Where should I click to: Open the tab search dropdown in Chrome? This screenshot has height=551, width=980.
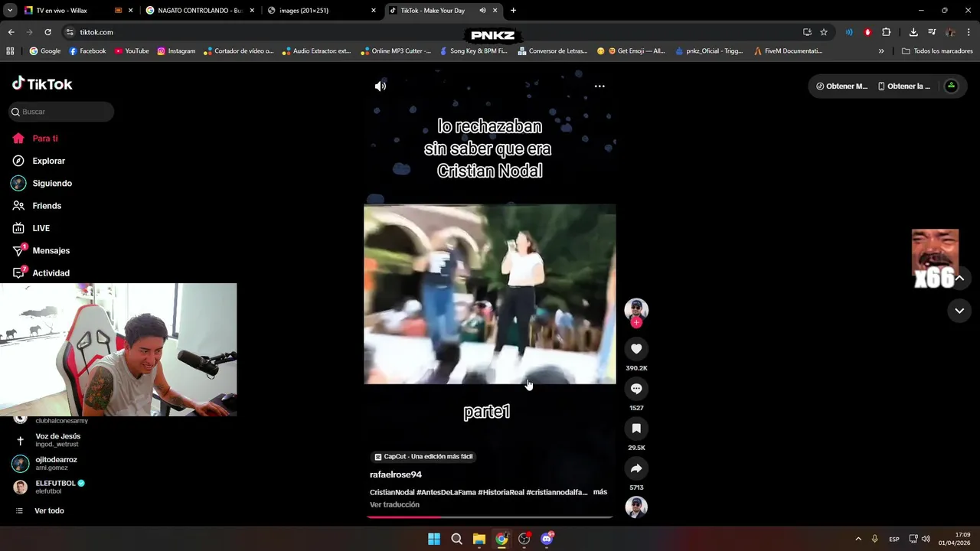tap(9, 11)
